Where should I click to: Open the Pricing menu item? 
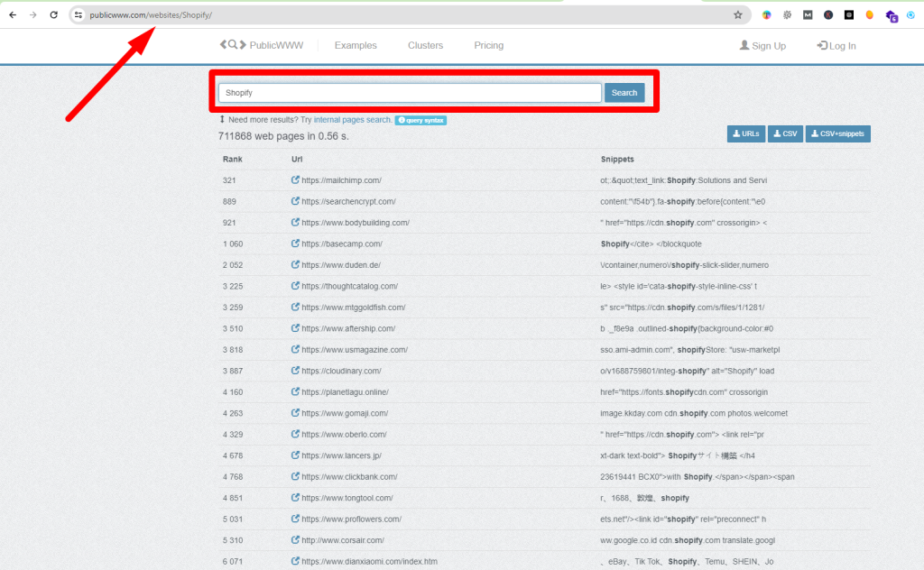tap(488, 45)
